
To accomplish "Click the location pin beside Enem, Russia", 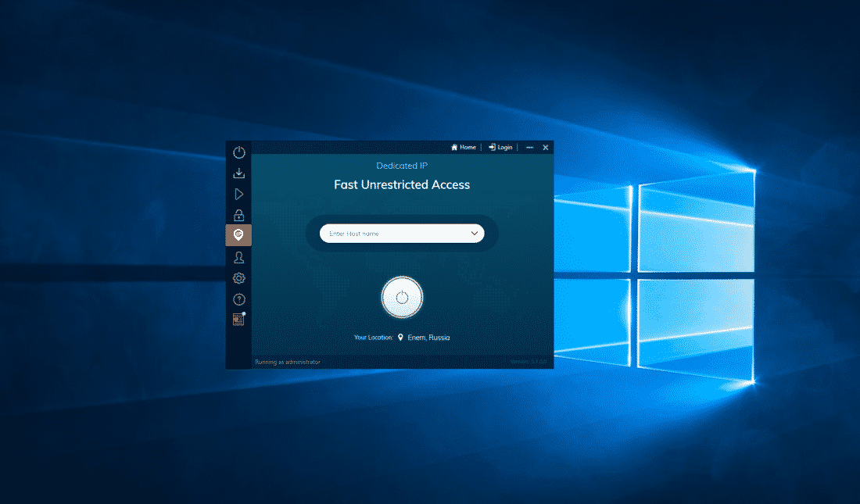I will (x=400, y=338).
